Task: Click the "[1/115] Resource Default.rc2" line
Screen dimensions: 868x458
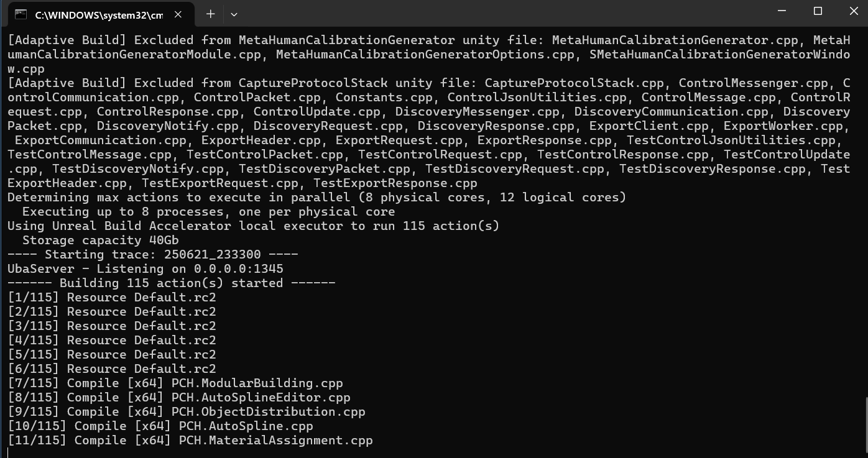Action: (x=112, y=297)
